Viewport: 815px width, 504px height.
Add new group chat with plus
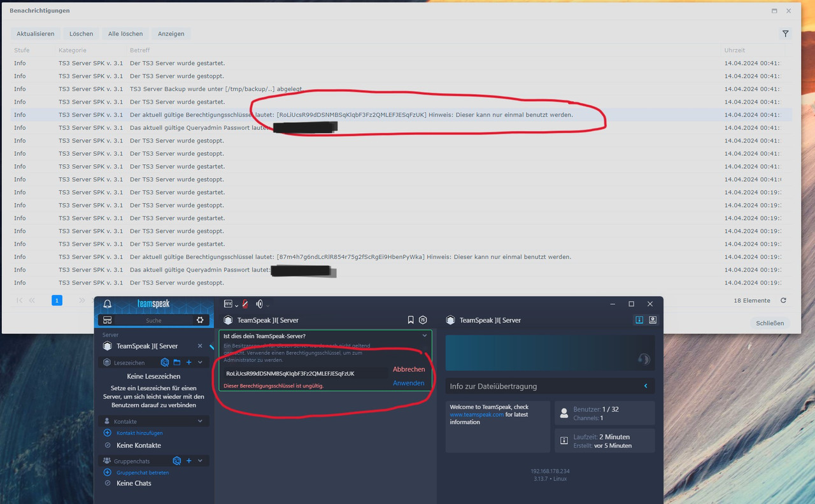point(188,460)
